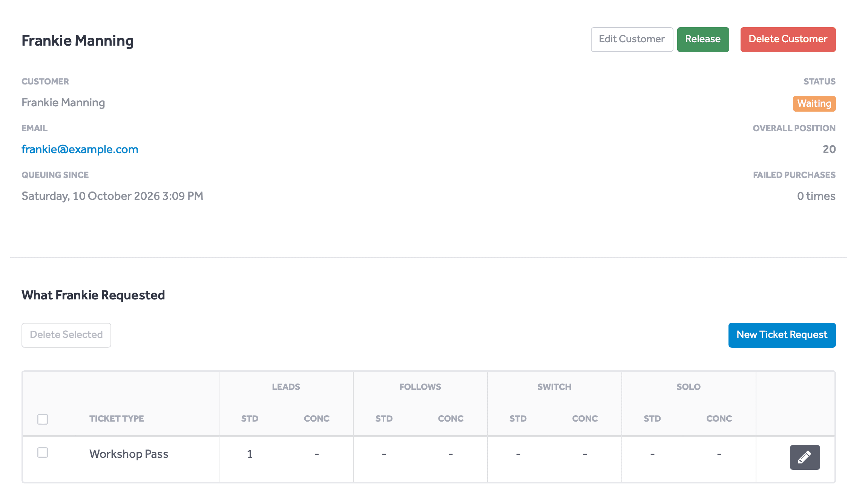This screenshot has width=868, height=494.
Task: Click the Frankie Manning page title
Action: 78,41
